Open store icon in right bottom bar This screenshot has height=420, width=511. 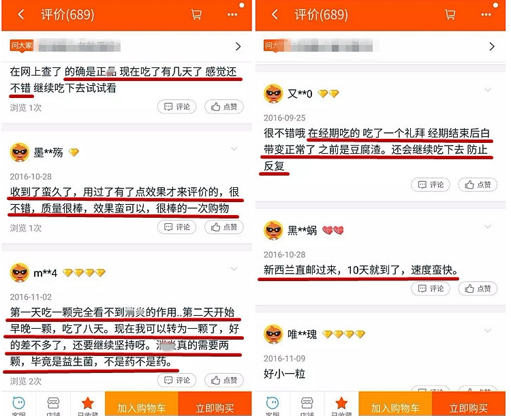(307, 405)
